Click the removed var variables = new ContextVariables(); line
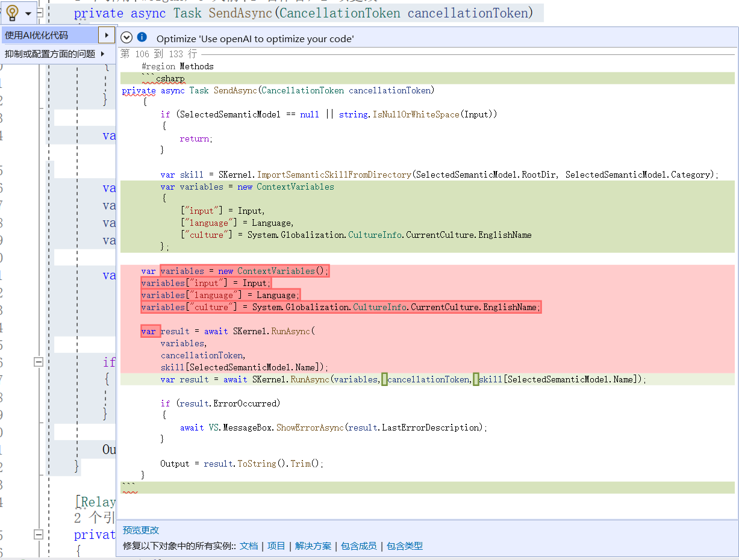 click(x=235, y=271)
